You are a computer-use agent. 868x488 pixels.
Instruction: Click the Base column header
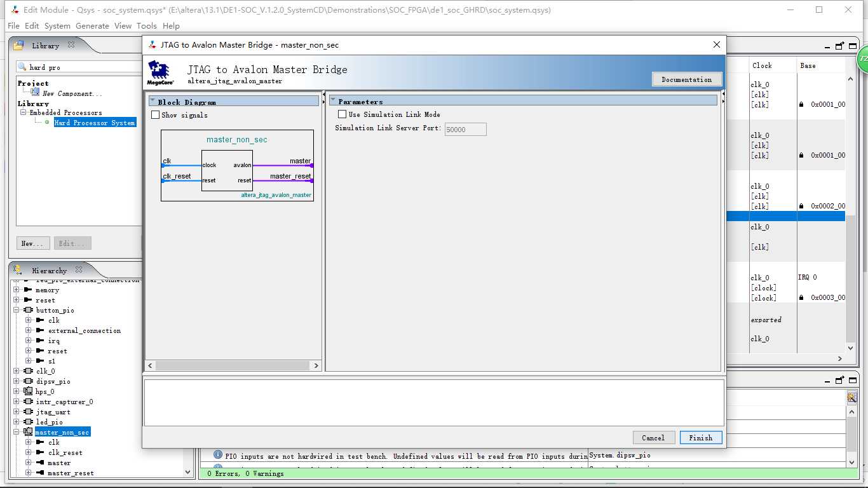click(x=808, y=65)
